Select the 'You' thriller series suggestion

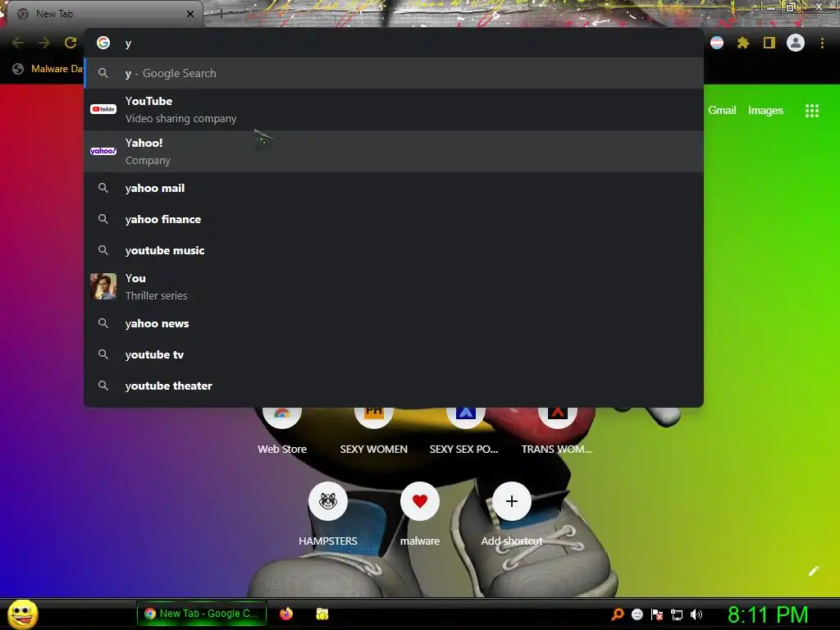point(393,286)
